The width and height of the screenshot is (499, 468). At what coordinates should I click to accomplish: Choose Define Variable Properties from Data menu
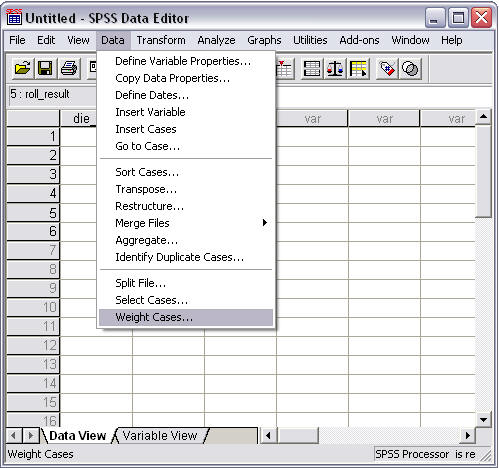click(x=186, y=61)
